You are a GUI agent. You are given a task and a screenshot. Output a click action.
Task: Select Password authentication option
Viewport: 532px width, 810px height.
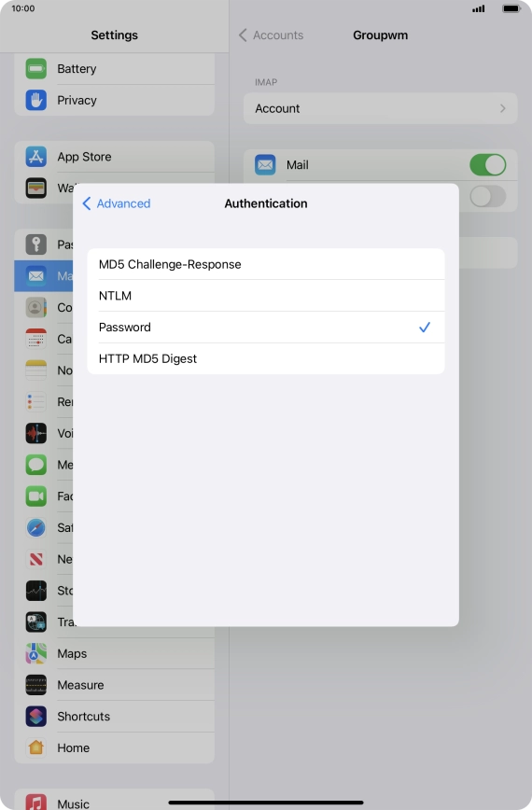point(266,328)
